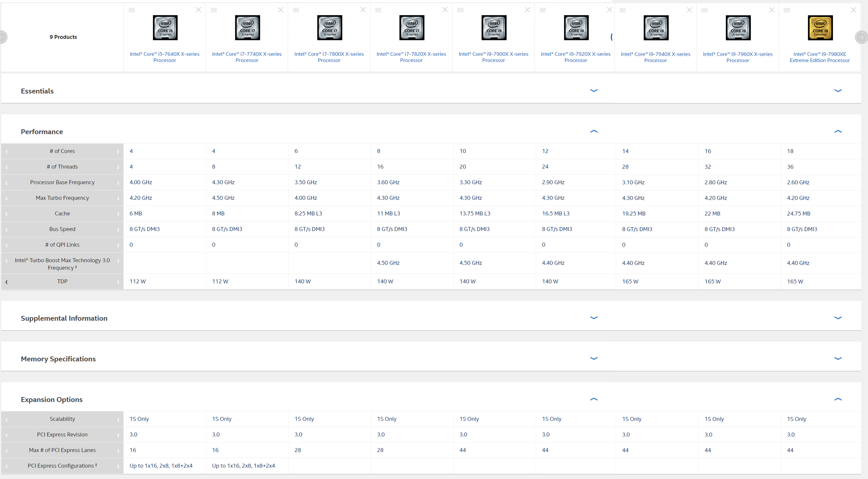
Task: Click right arrow on Bus Speed row
Action: (x=118, y=230)
